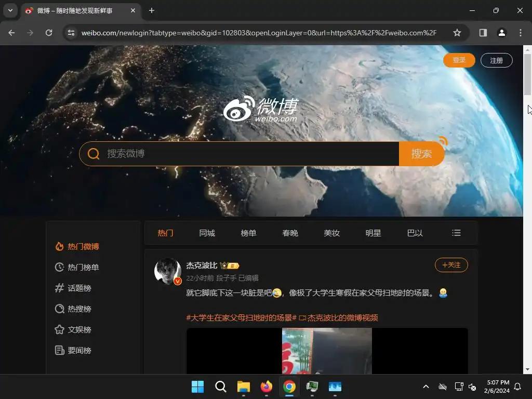Switch to the 美妆 tab
Image resolution: width=532 pixels, height=399 pixels.
(x=331, y=233)
